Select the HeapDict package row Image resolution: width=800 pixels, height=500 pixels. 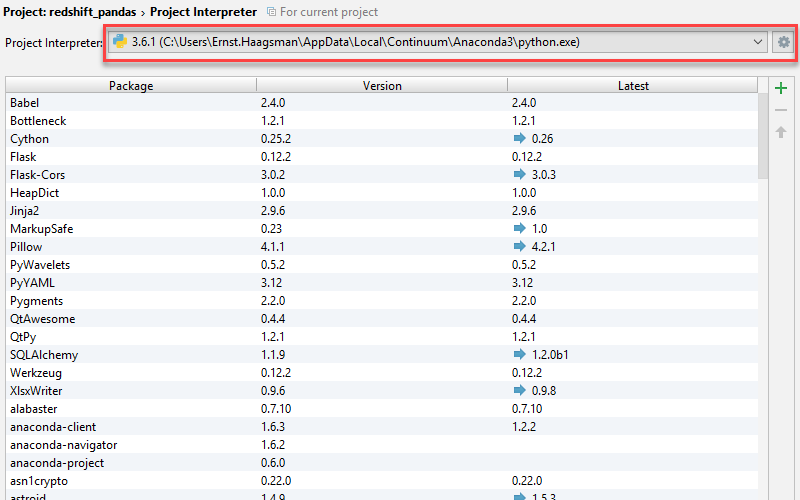(x=382, y=192)
